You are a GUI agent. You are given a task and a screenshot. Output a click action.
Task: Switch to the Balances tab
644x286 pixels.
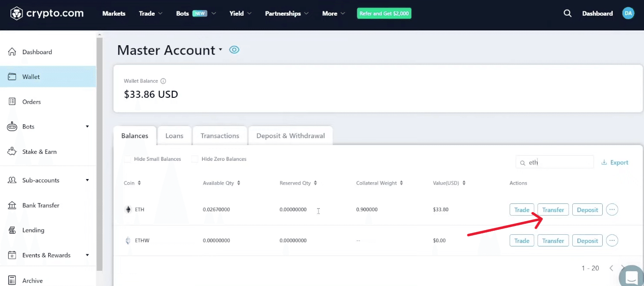coord(135,136)
